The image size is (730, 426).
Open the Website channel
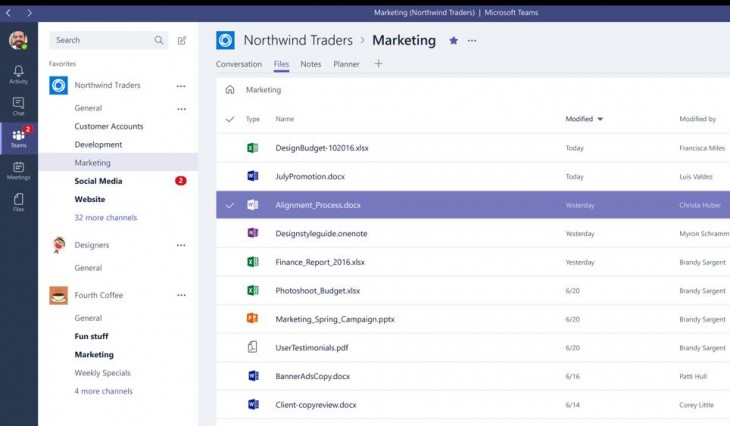[90, 199]
